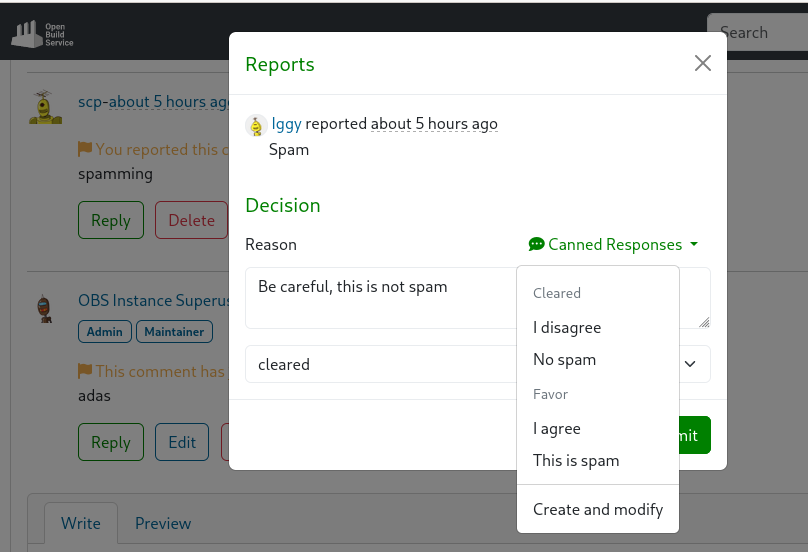Click the 'adas' comment text
Screen dimensions: 808x552
[94, 396]
